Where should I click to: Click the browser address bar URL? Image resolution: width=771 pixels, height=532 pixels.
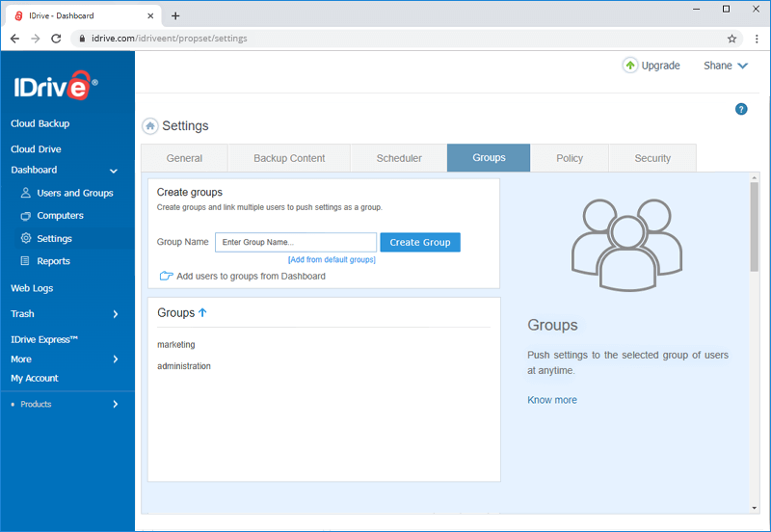(x=170, y=39)
